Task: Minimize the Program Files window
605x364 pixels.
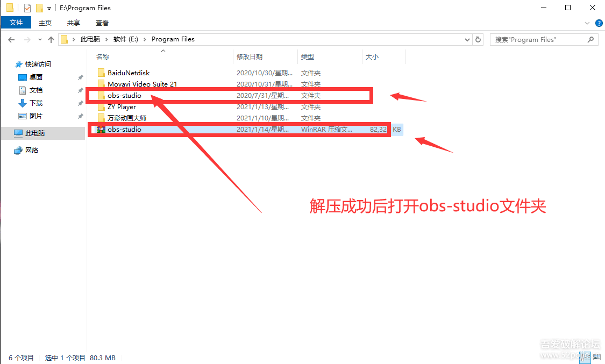Action: pyautogui.click(x=544, y=8)
